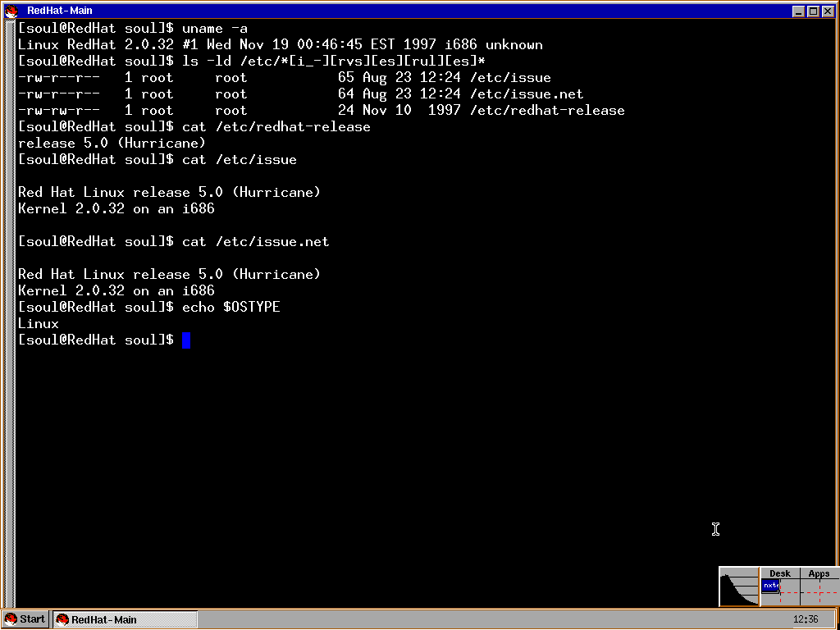Click the system load graph
840x630 pixels.
point(739,587)
